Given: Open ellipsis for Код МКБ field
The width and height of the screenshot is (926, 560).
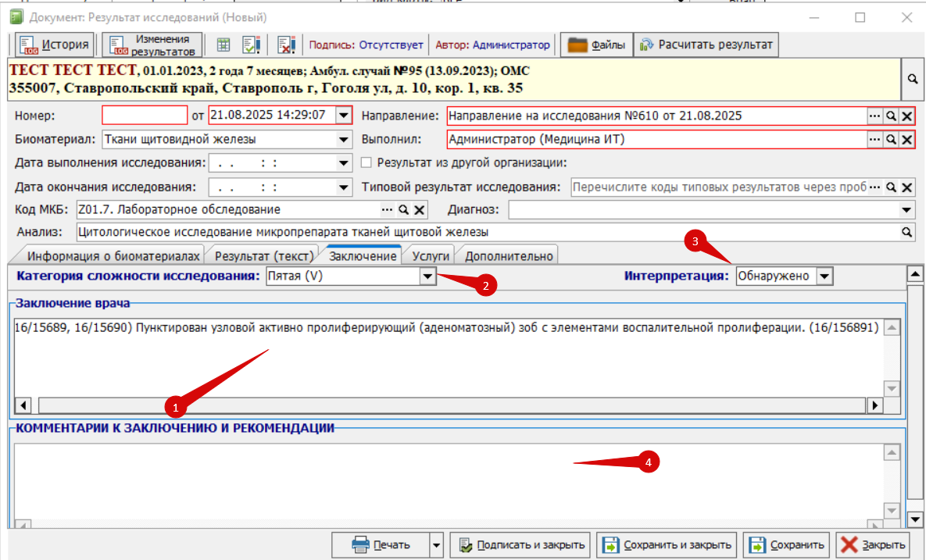Looking at the screenshot, I should tap(387, 210).
